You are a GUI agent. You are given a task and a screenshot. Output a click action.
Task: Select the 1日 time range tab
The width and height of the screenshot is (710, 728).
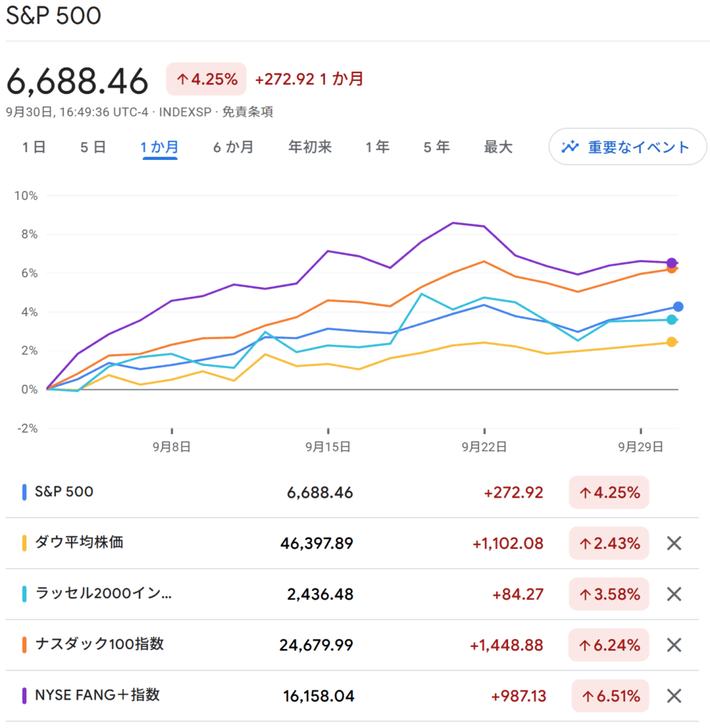click(34, 147)
